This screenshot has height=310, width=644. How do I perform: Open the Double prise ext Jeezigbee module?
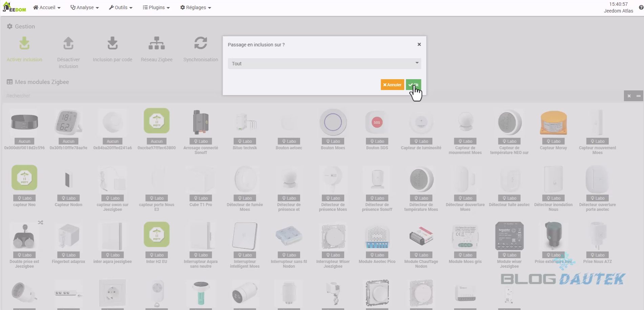pos(24,245)
